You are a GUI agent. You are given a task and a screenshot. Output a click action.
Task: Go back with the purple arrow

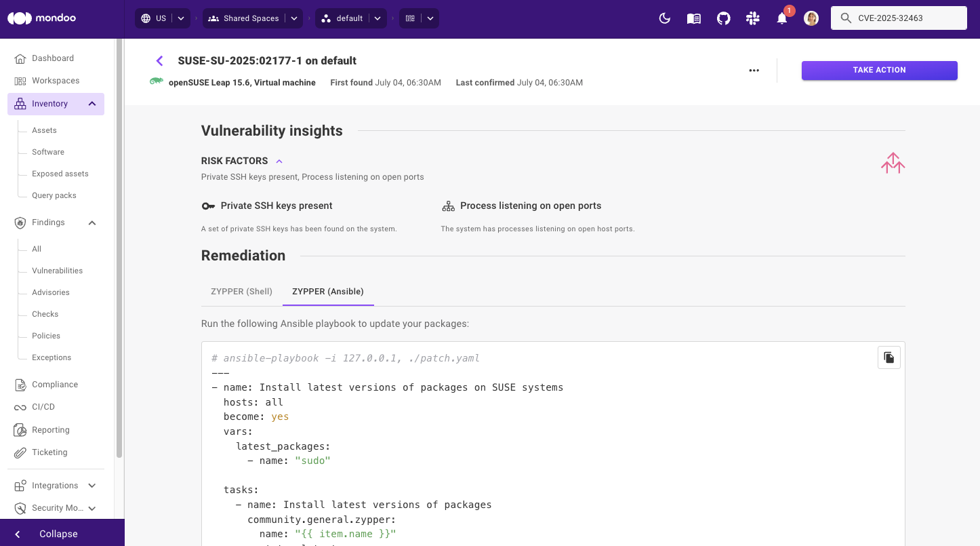point(160,61)
